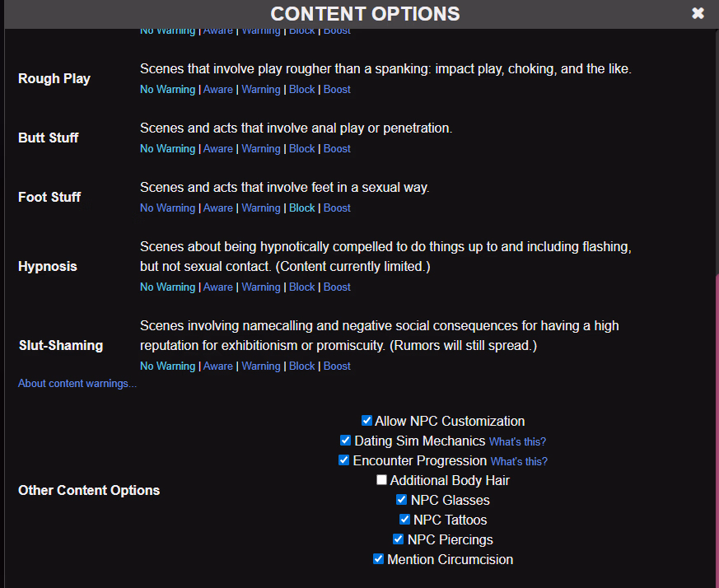Choose Boost for Hypnosis
This screenshot has height=588, width=719.
[x=337, y=287]
